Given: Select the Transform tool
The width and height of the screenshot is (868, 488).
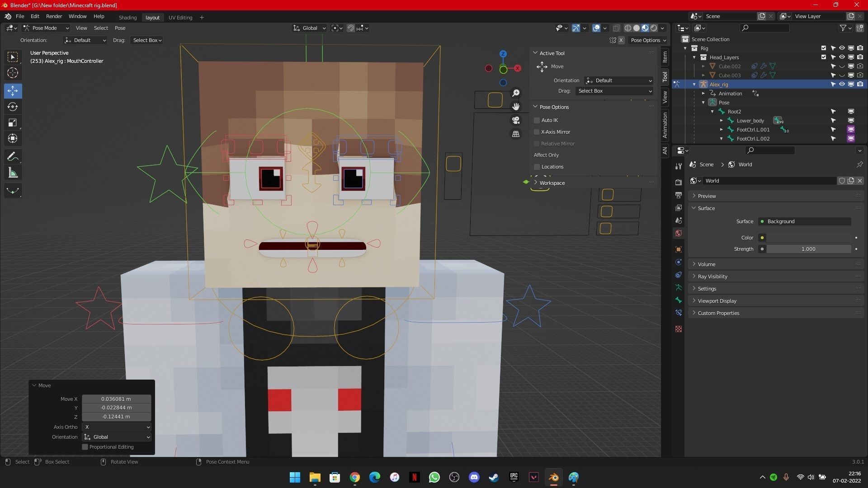Looking at the screenshot, I should (x=13, y=139).
